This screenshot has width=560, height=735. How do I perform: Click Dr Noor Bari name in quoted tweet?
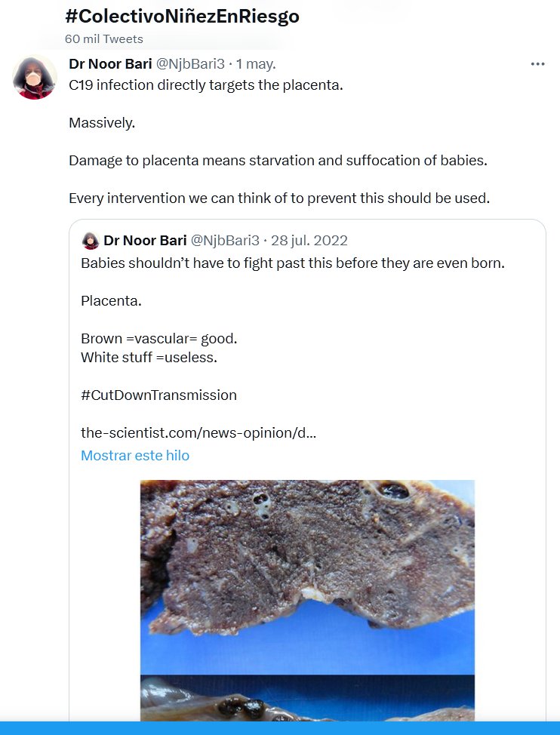(144, 241)
